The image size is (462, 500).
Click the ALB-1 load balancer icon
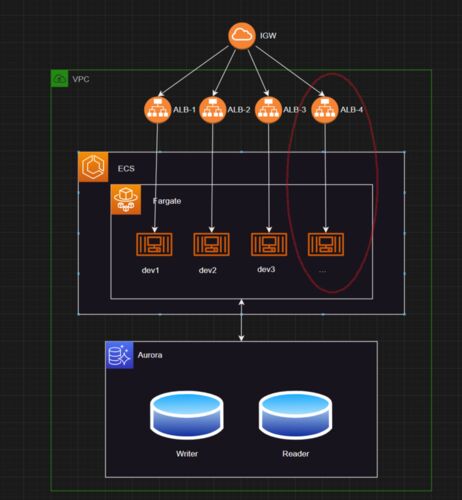point(158,110)
